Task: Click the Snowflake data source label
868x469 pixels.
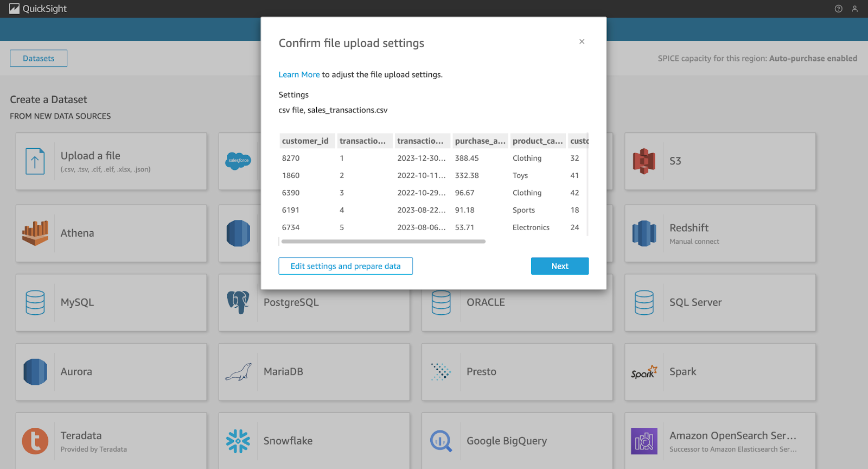Action: click(x=288, y=441)
